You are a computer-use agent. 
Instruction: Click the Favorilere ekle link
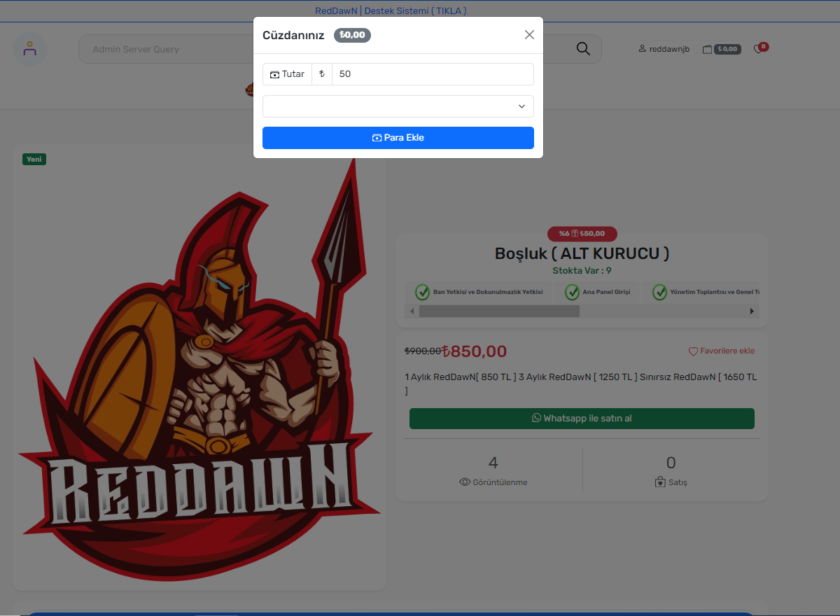coord(722,351)
